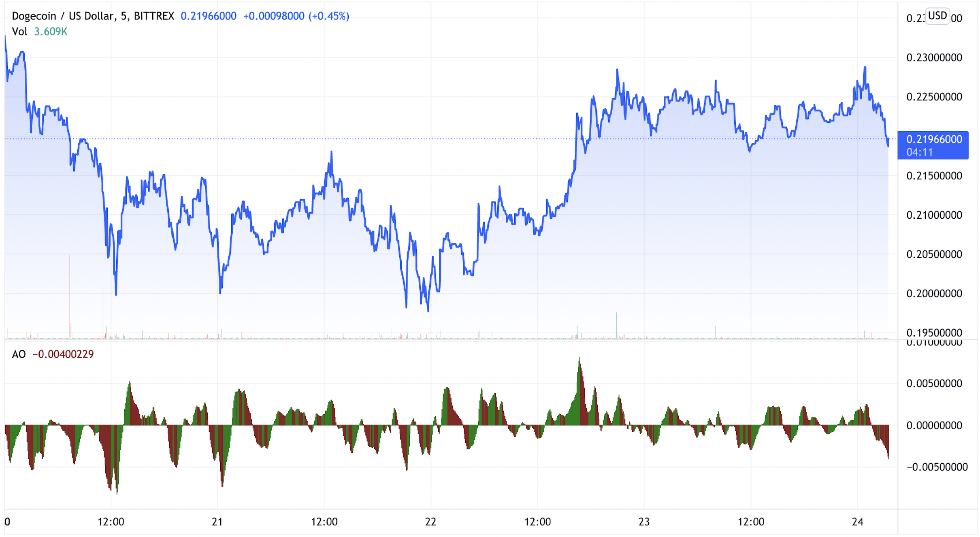980x537 pixels.
Task: Click the -0.00500000 AO axis label
Action: pos(937,467)
